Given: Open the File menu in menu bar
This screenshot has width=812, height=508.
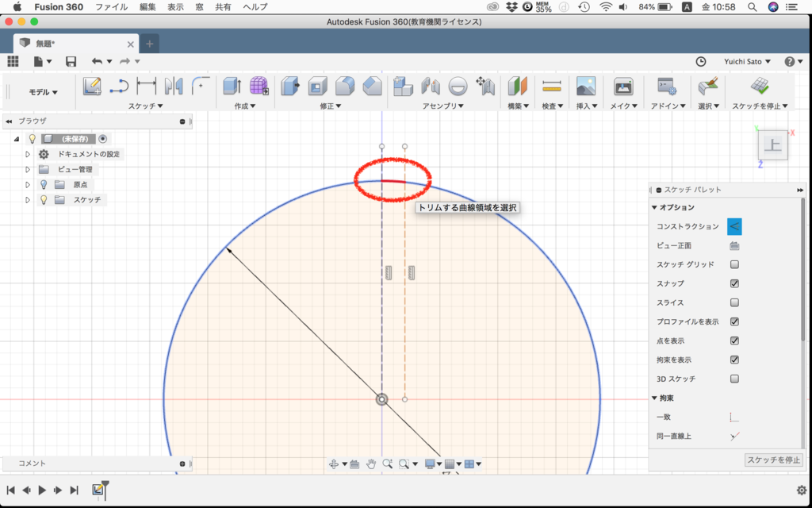Looking at the screenshot, I should pos(111,7).
